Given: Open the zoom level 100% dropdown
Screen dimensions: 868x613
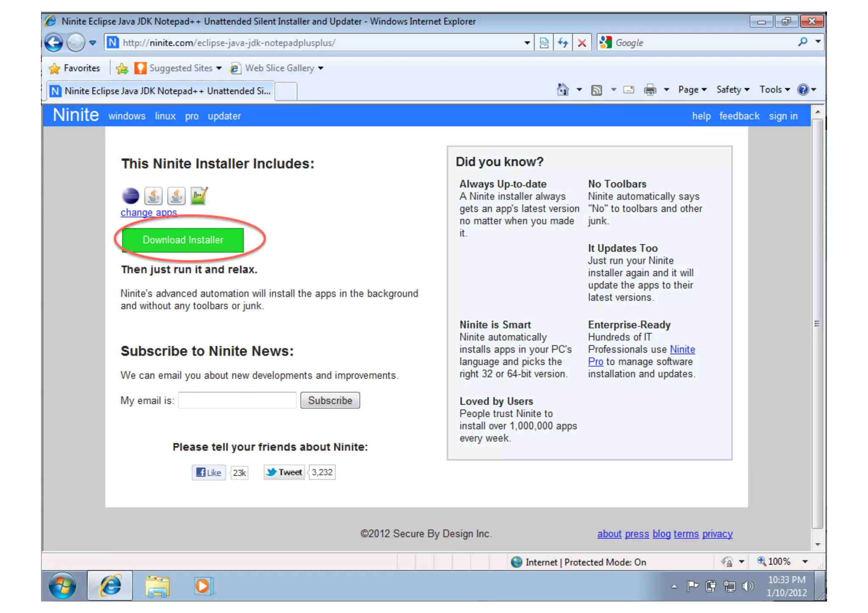Looking at the screenshot, I should click(805, 562).
